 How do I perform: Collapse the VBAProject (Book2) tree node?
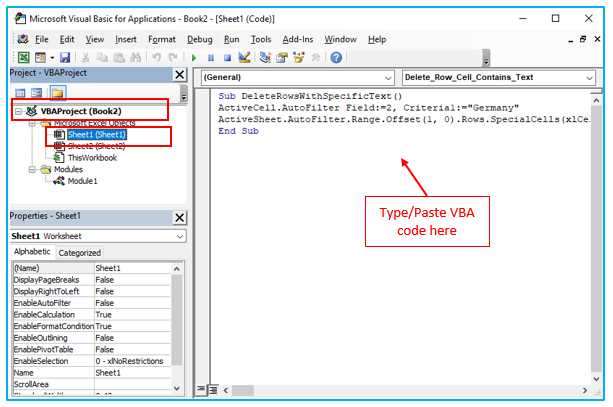(x=19, y=111)
